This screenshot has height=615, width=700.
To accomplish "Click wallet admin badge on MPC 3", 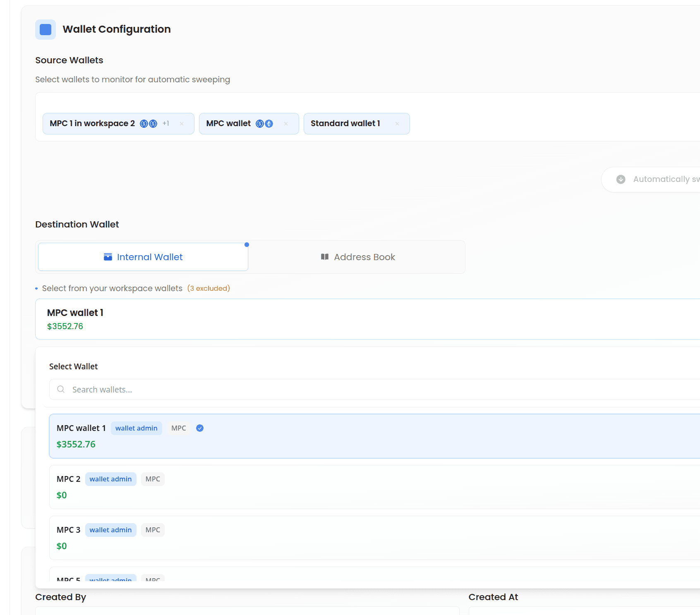I will click(110, 530).
